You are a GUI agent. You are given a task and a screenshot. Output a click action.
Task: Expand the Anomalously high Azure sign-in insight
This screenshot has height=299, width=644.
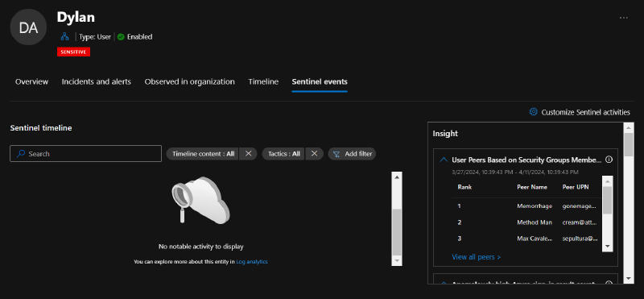444,283
